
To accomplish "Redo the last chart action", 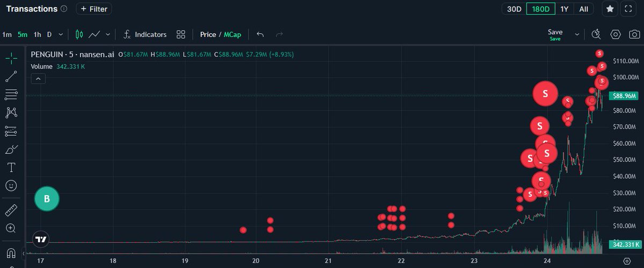I will click(279, 34).
